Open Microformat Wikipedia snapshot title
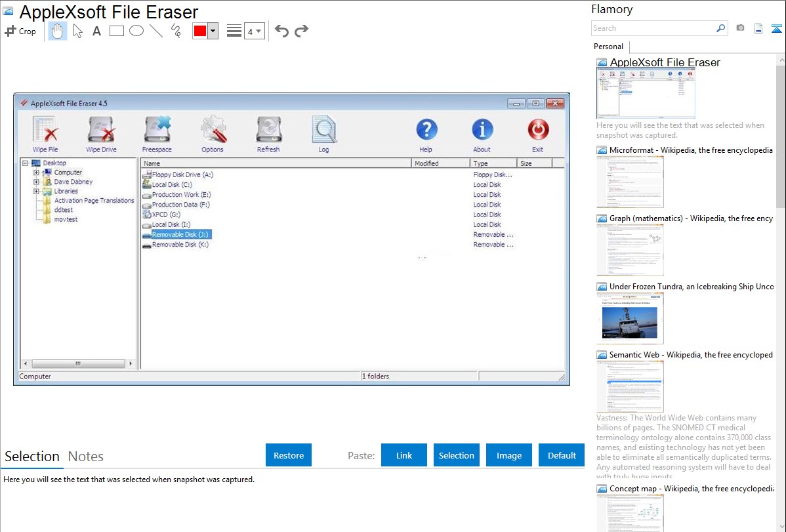Viewport: 786px width, 532px height. [x=691, y=150]
